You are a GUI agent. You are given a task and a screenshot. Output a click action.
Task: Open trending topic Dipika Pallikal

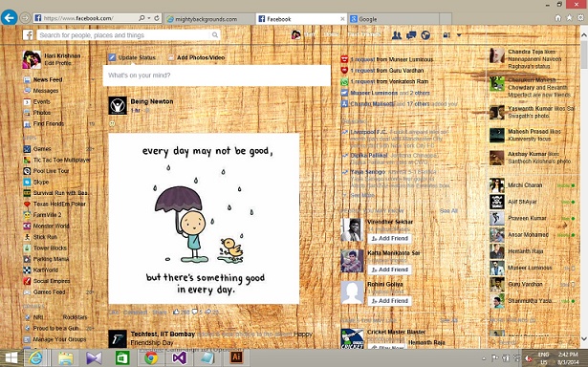(369, 155)
